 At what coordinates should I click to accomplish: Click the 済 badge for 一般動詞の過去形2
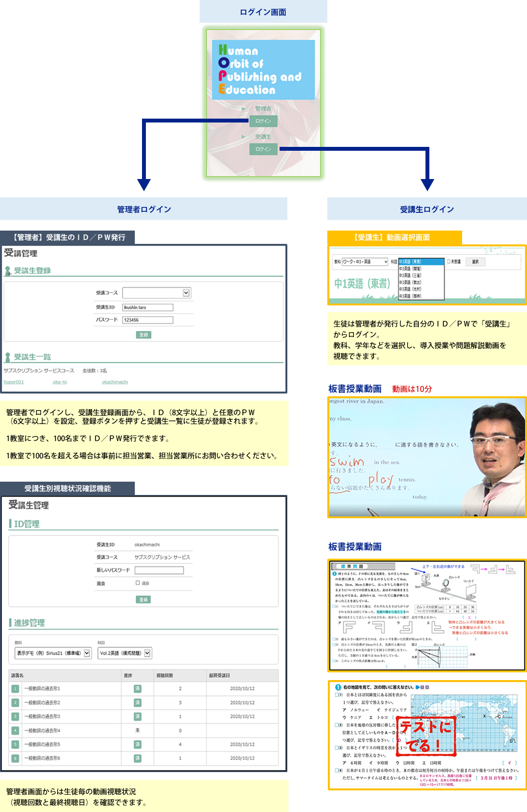click(x=138, y=703)
